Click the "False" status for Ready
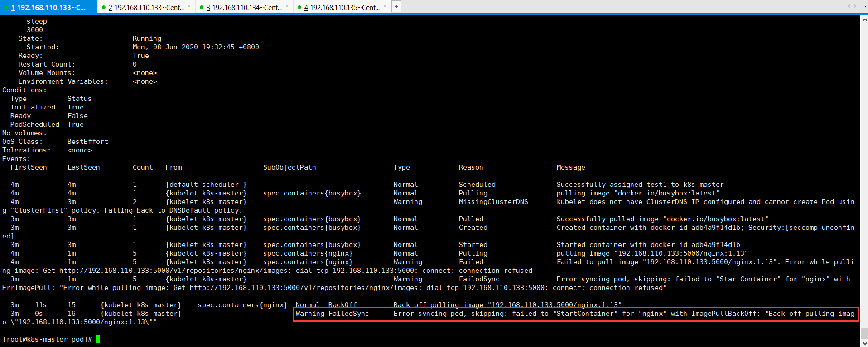The image size is (868, 347). (77, 116)
